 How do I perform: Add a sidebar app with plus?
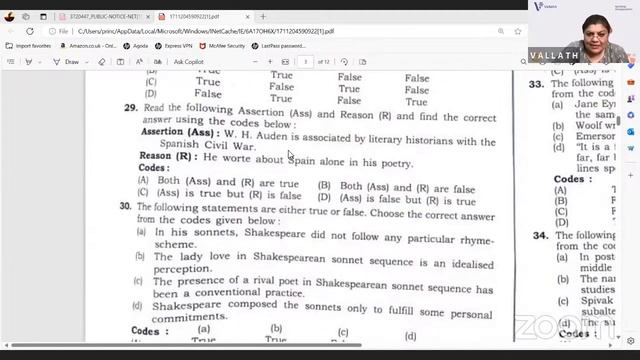click(631, 175)
